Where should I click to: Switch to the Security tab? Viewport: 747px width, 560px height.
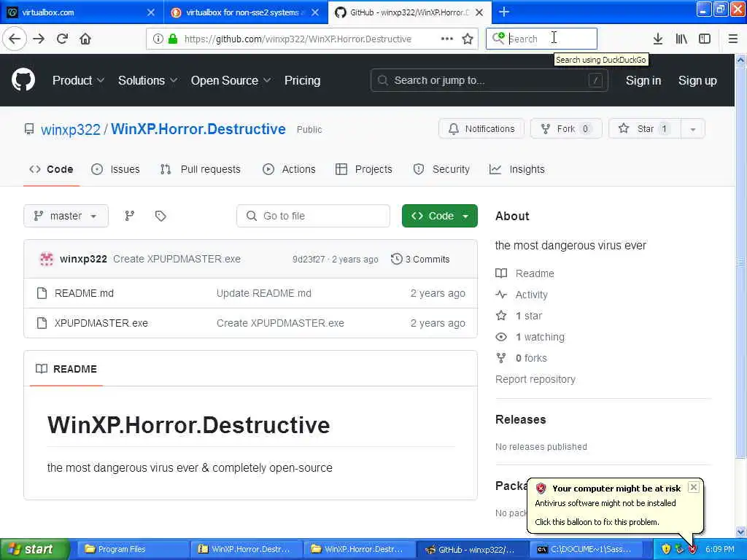click(441, 169)
